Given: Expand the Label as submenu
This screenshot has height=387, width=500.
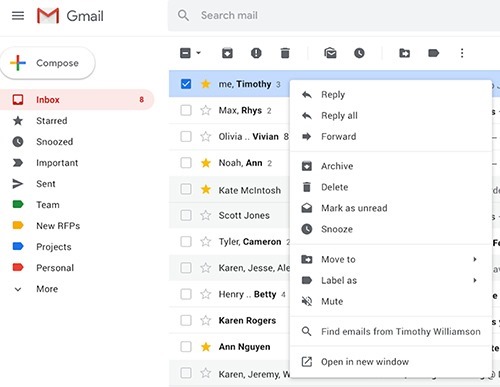Looking at the screenshot, I should (391, 280).
